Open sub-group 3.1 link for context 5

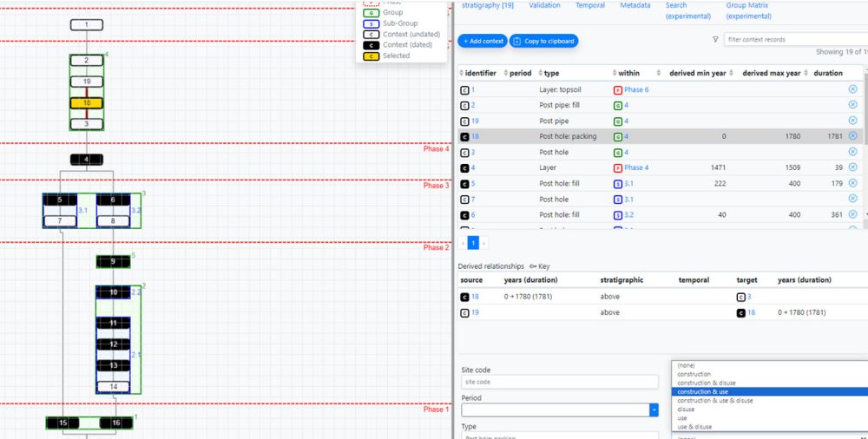[x=628, y=183]
